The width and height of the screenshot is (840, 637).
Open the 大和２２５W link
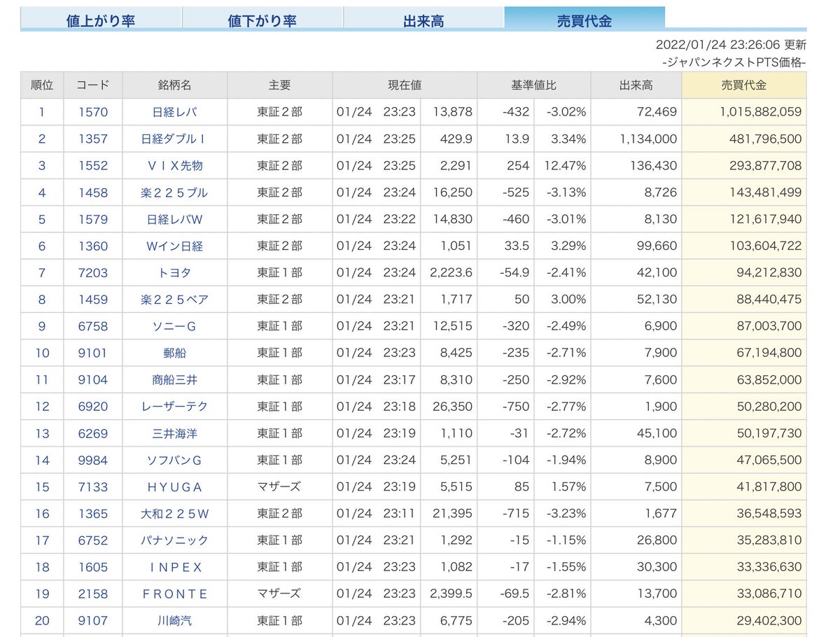[x=174, y=513]
